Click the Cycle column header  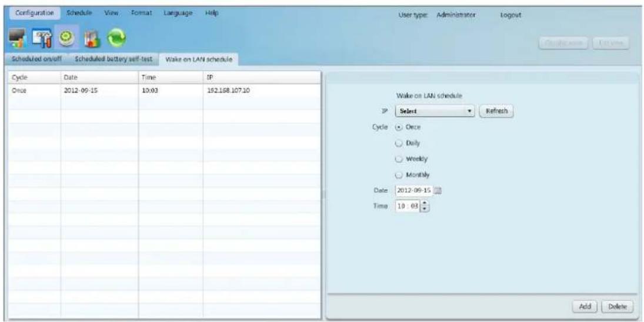35,78
